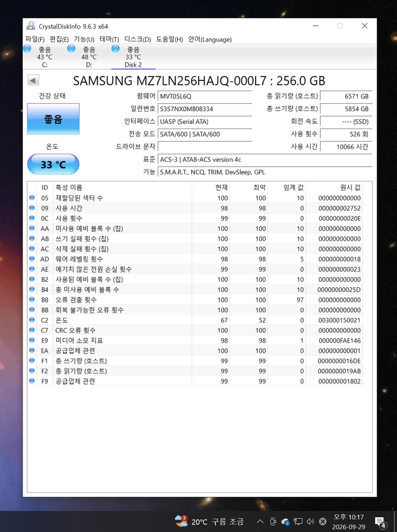Click the total host writes value 5854 GB
This screenshot has height=532, width=397.
click(346, 109)
